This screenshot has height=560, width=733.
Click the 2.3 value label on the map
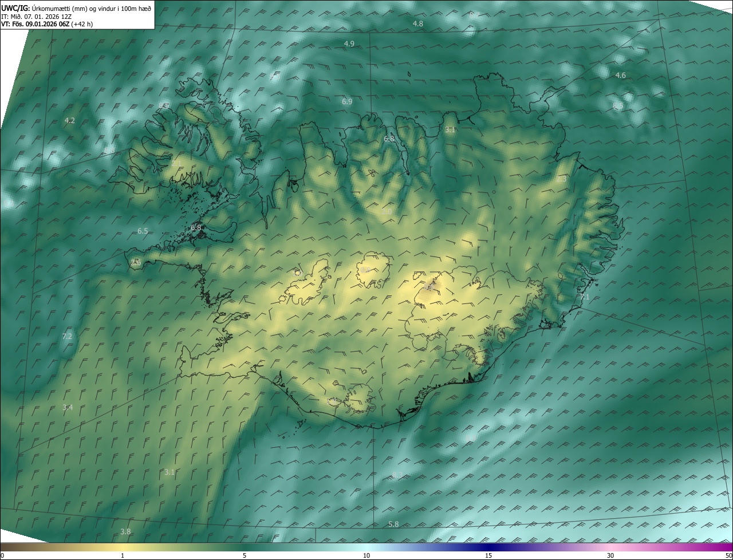pyautogui.click(x=561, y=179)
